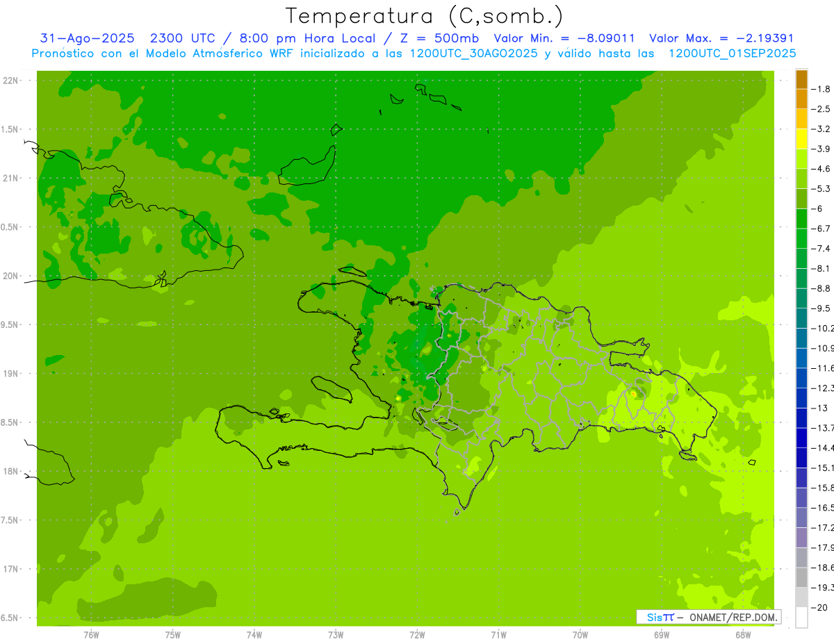This screenshot has width=834, height=644.
Task: Click the '-13' legend value
Action: click(819, 408)
